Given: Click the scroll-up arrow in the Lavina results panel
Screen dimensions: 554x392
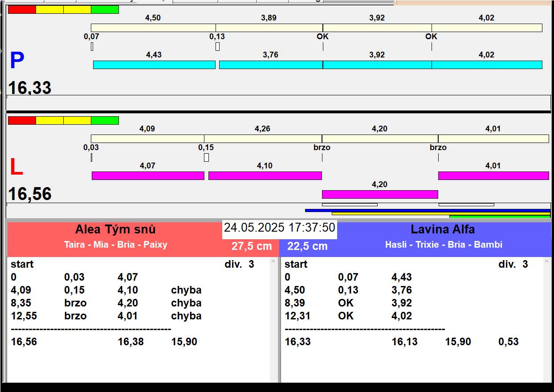Looking at the screenshot, I should tap(547, 262).
